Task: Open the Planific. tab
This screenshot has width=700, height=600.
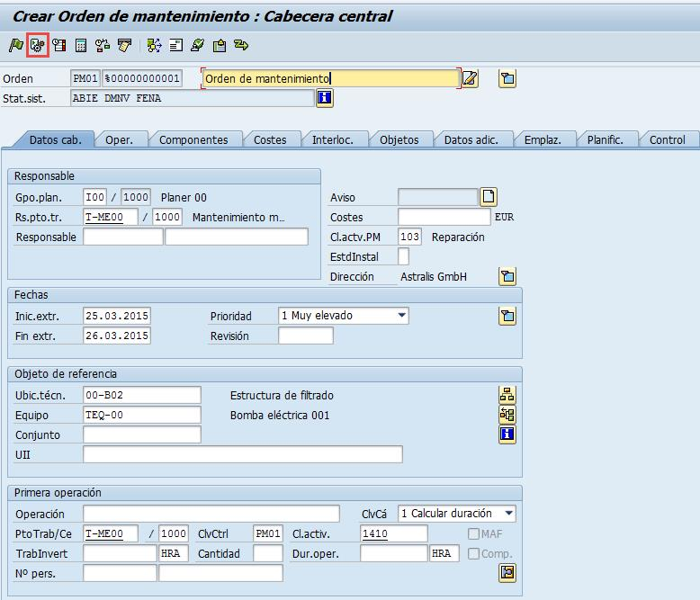Action: click(605, 139)
